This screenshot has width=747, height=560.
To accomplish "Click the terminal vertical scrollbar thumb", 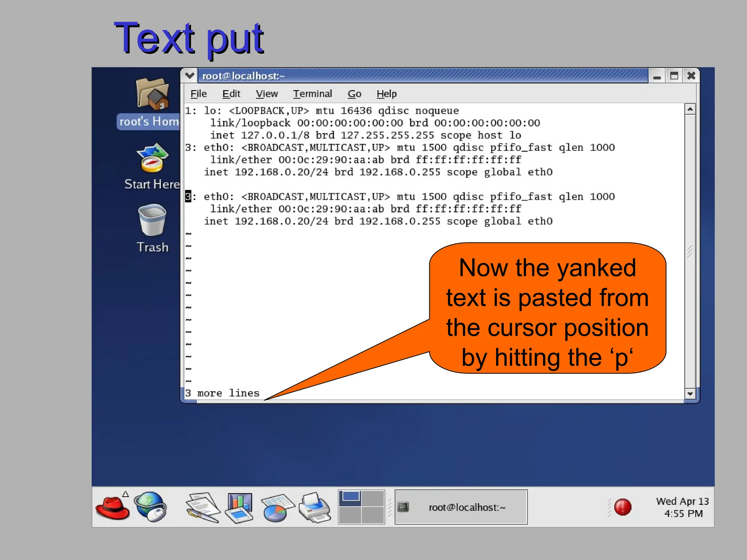I will coord(690,251).
